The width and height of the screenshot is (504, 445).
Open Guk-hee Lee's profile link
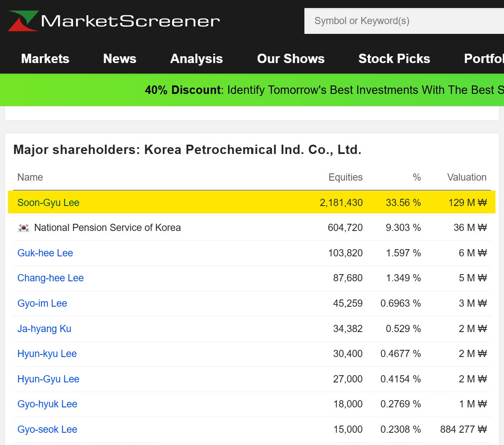click(45, 253)
